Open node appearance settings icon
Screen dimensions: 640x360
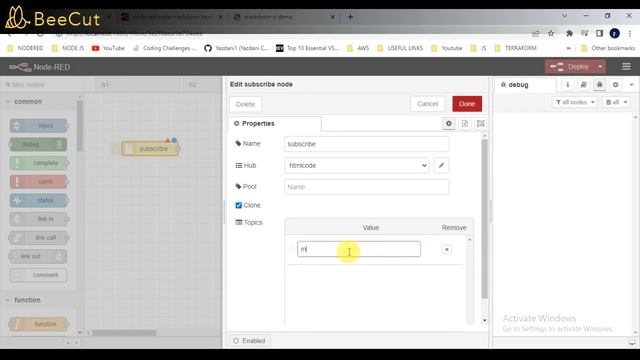[x=480, y=123]
